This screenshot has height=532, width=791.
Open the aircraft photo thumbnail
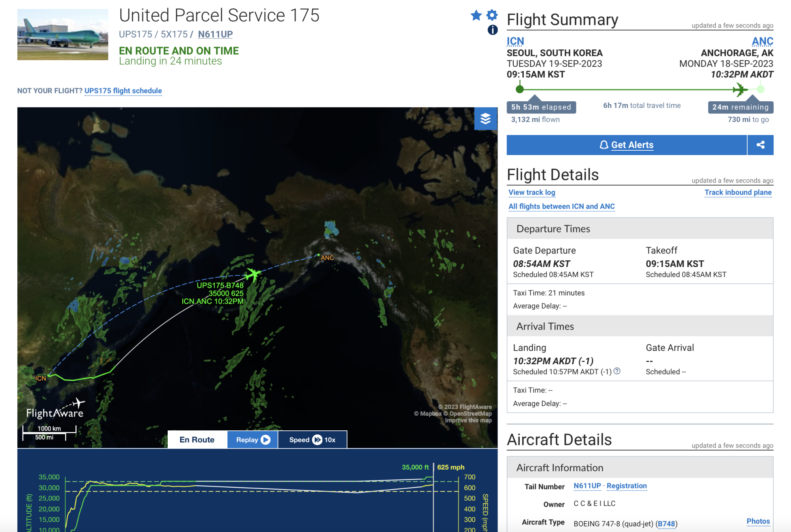(62, 34)
